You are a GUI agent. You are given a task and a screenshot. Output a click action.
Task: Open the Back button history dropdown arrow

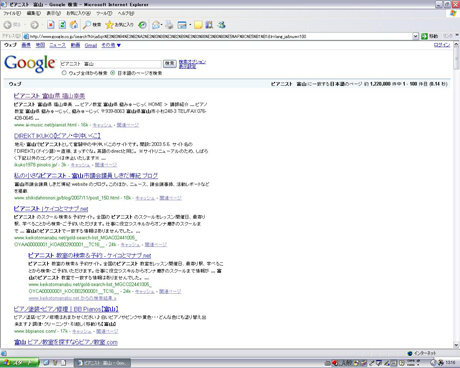point(25,25)
